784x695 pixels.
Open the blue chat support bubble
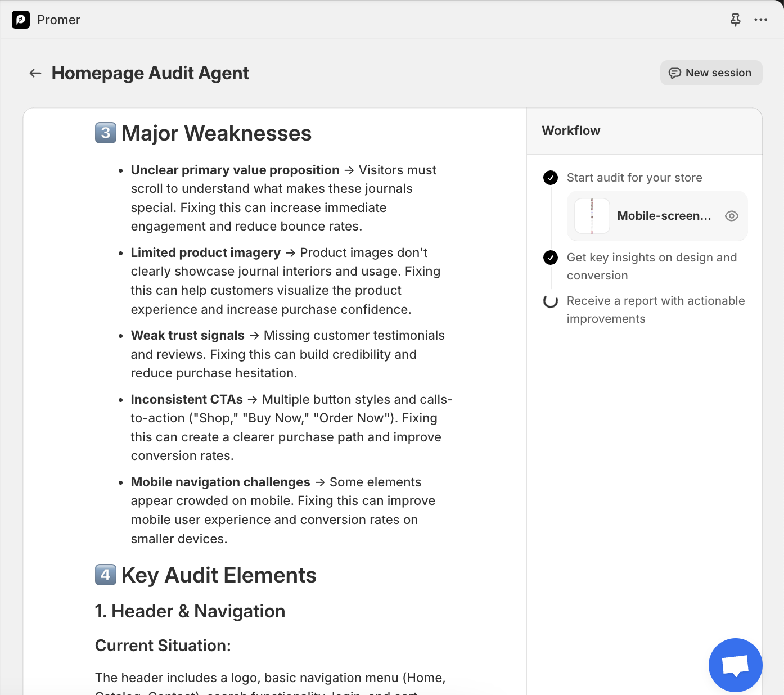coord(735,665)
